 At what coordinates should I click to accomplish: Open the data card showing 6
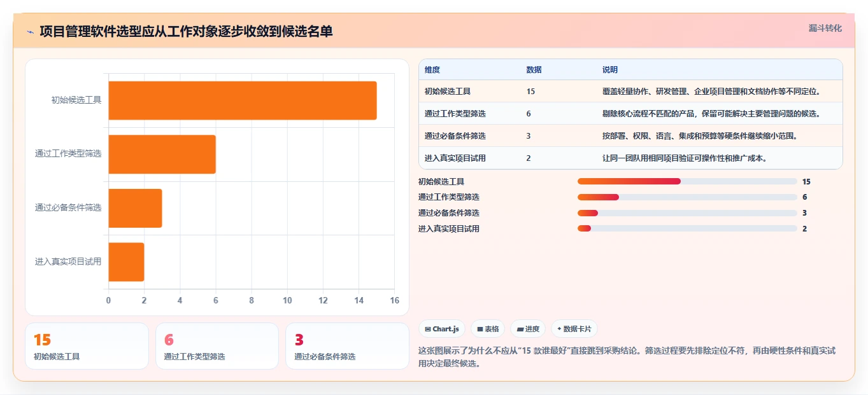click(x=217, y=346)
